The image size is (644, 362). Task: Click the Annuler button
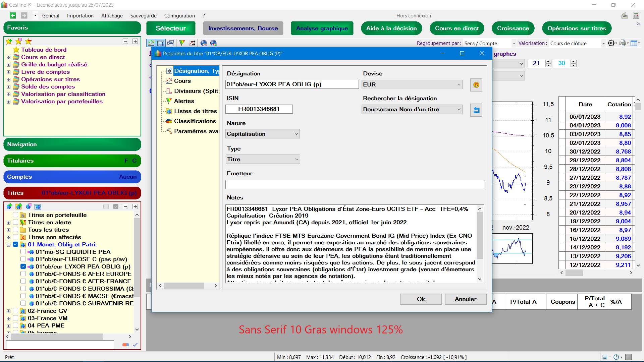[465, 299]
